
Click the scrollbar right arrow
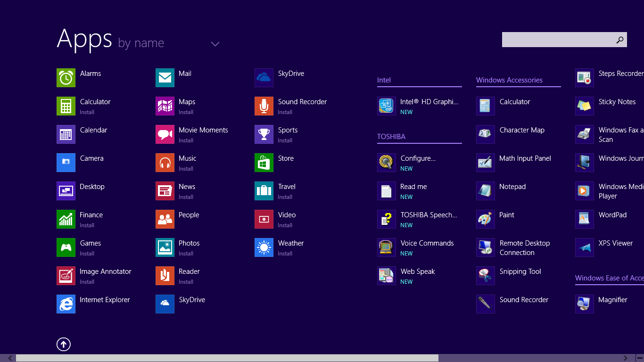[x=626, y=358]
